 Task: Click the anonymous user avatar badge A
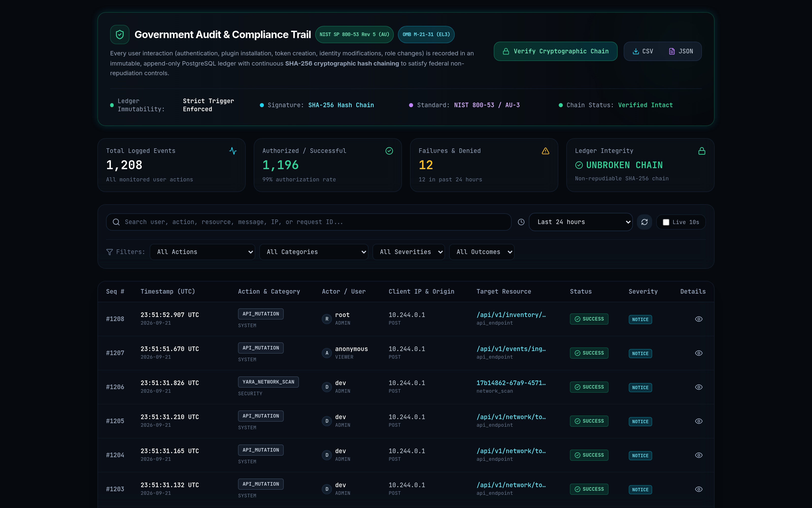[327, 353]
